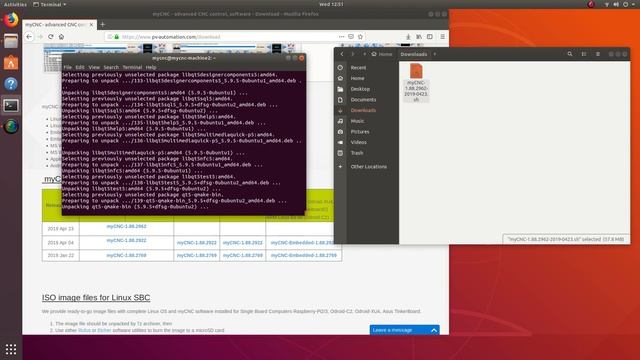The image size is (640, 360).
Task: Save page to Pocket in Firefox
Action: click(x=351, y=37)
